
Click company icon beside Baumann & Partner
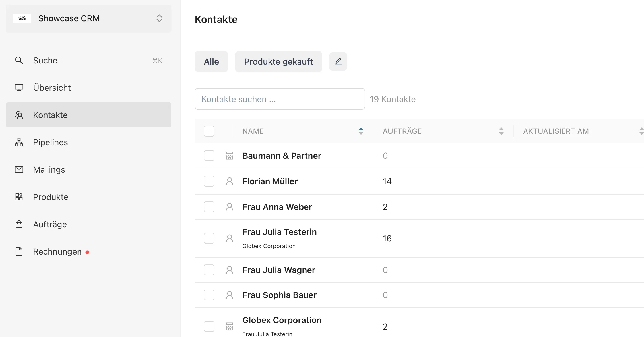[x=229, y=156]
